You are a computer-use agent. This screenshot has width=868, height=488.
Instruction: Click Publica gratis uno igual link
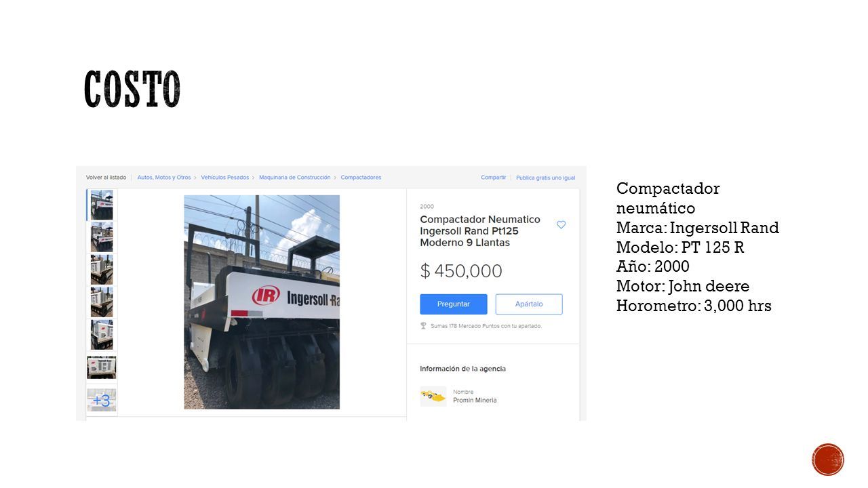[546, 178]
